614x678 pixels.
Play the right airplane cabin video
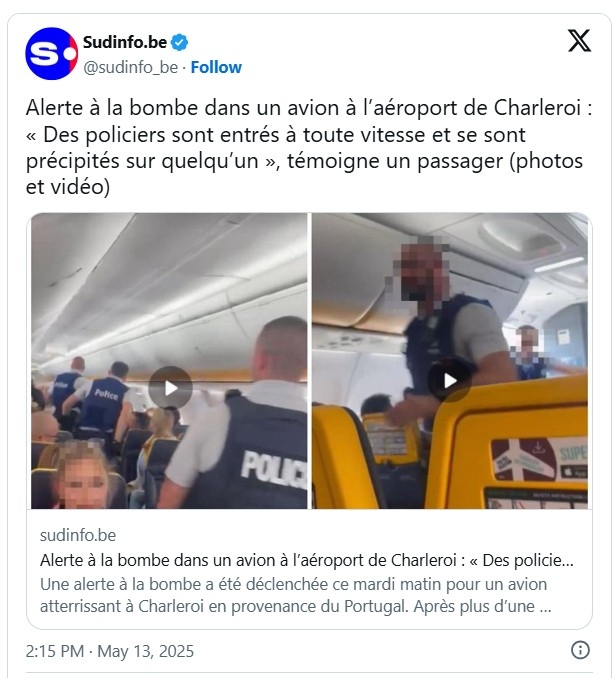click(450, 381)
